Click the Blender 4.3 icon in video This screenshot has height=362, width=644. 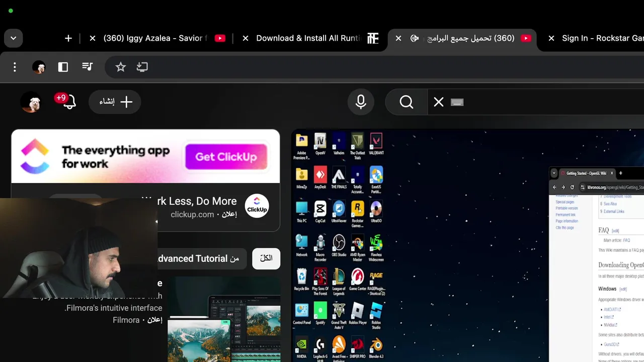pyautogui.click(x=376, y=346)
